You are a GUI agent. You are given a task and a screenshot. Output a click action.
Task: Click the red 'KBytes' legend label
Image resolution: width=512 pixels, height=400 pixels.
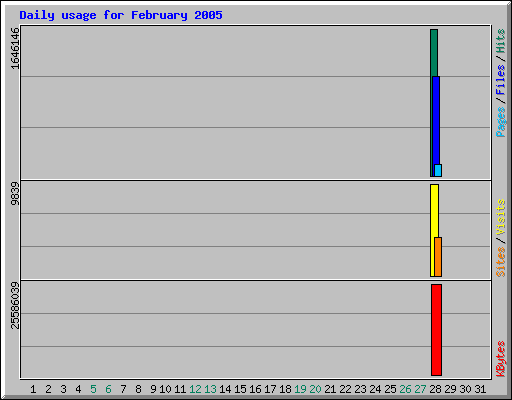pyautogui.click(x=500, y=359)
